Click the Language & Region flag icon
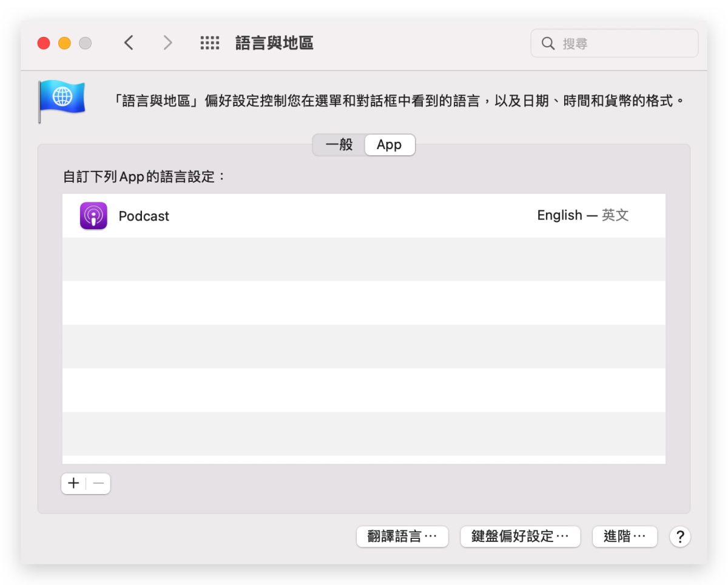Screen dimensions: 728x585 (x=61, y=101)
